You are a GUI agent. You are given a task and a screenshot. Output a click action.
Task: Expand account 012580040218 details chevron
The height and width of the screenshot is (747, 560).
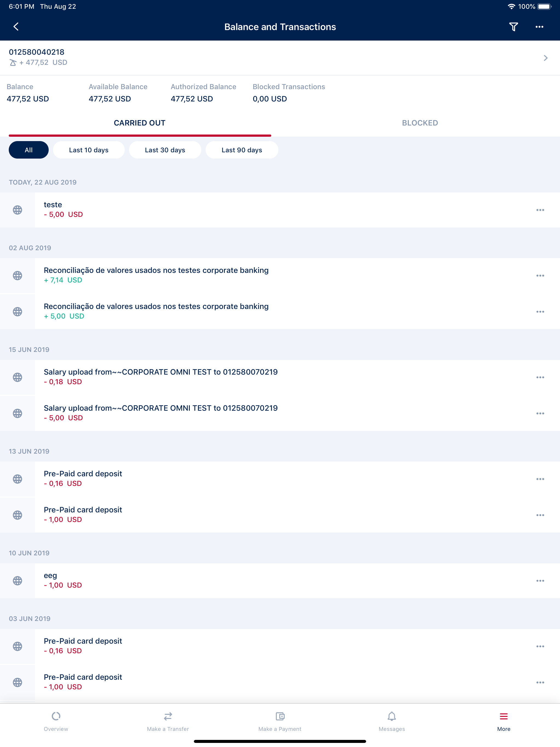coord(546,58)
